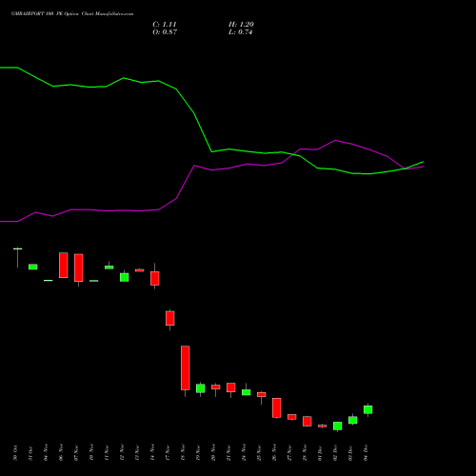Select the tall red candle above 18 Nov
This screenshot has height=476, width=476.
(186, 368)
